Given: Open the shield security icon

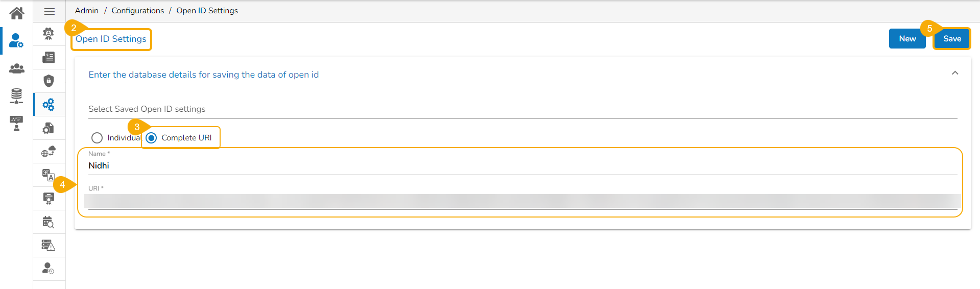Looking at the screenshot, I should click(x=49, y=81).
